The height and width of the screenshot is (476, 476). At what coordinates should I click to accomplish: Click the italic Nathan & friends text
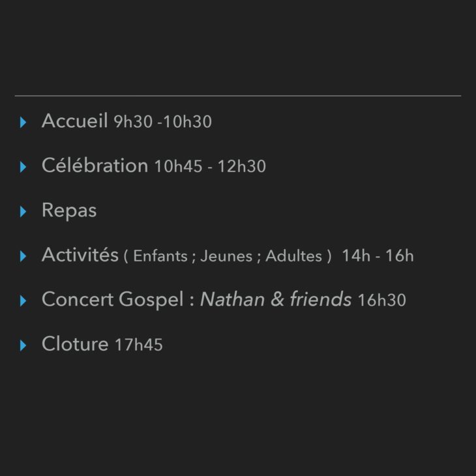pos(276,299)
